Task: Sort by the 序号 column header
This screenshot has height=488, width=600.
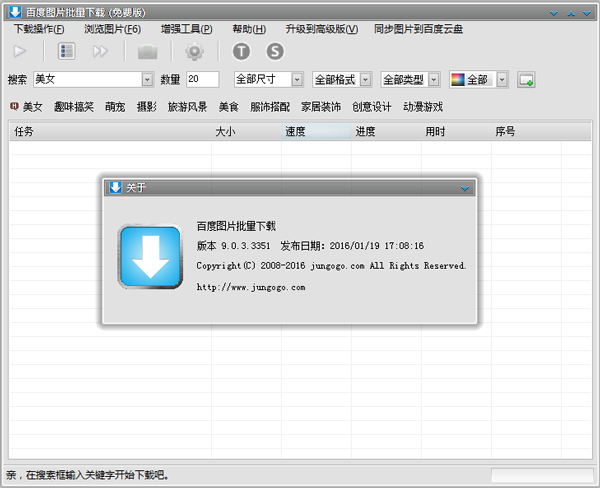Action: click(x=527, y=132)
